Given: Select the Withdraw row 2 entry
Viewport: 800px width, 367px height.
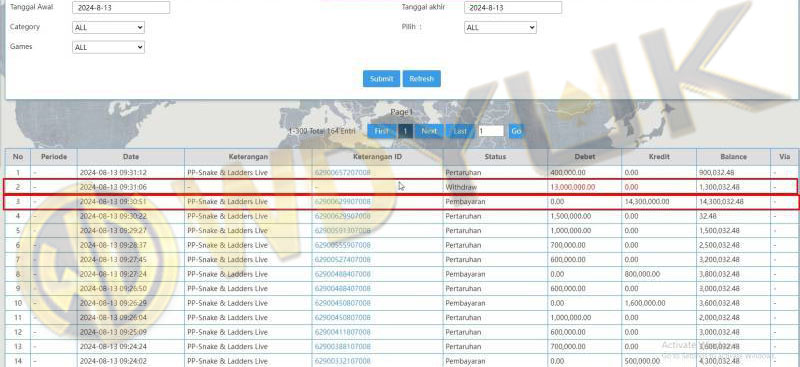Looking at the screenshot, I should [401, 187].
